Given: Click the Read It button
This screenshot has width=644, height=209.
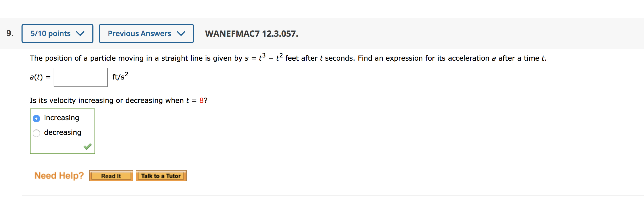Looking at the screenshot, I should (111, 175).
